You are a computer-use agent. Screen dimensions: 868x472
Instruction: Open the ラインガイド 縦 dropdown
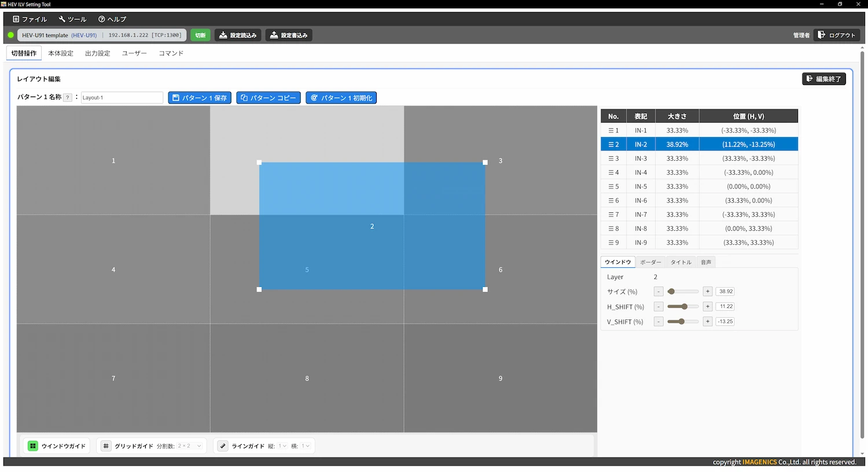pyautogui.click(x=282, y=446)
